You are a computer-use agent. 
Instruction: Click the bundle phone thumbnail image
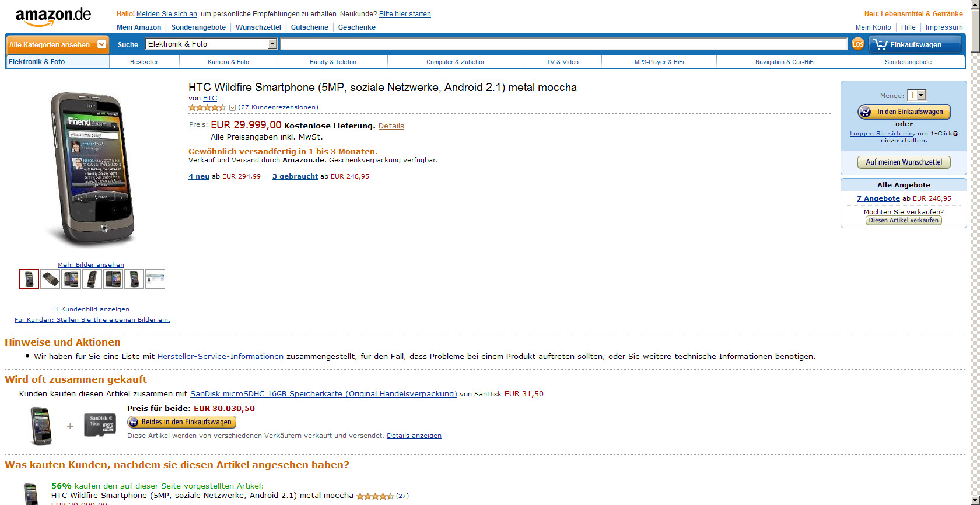click(x=41, y=426)
